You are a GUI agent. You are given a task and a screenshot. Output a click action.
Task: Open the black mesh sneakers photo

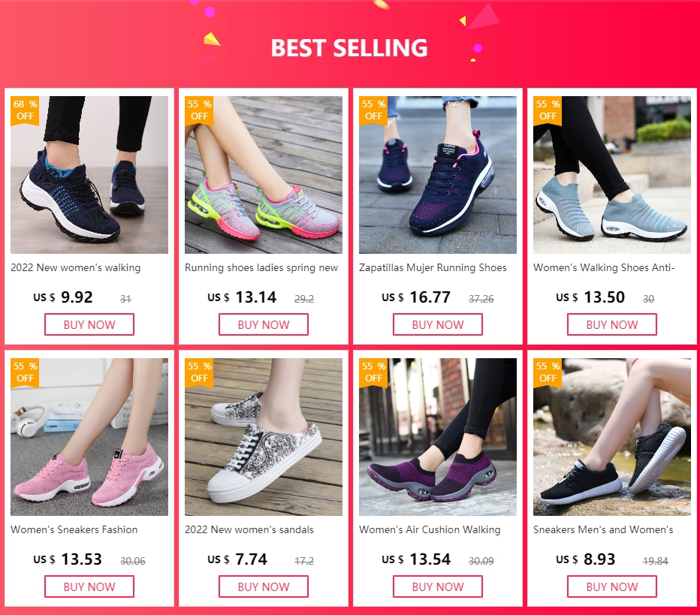pos(612,437)
